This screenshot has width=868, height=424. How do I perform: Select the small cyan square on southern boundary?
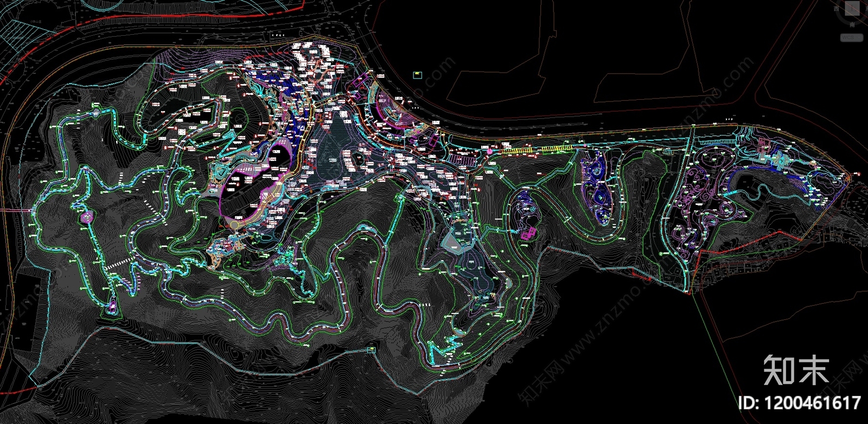tap(371, 350)
